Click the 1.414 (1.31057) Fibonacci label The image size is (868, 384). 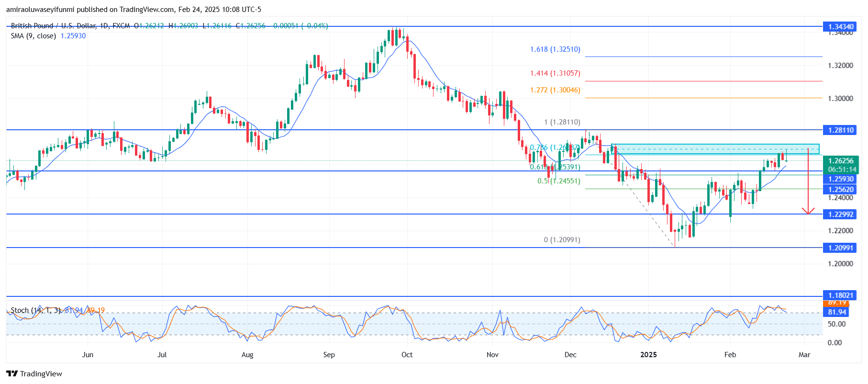(x=555, y=73)
